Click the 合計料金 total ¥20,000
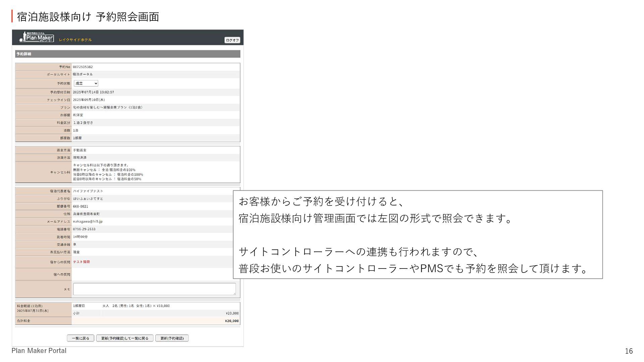Screen dimensions: 644x362 [x=232, y=321]
